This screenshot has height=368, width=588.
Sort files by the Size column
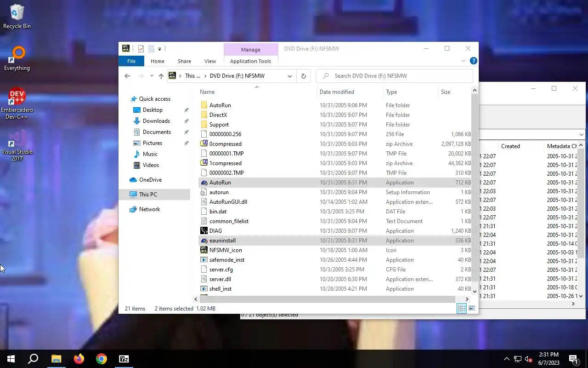[455, 92]
